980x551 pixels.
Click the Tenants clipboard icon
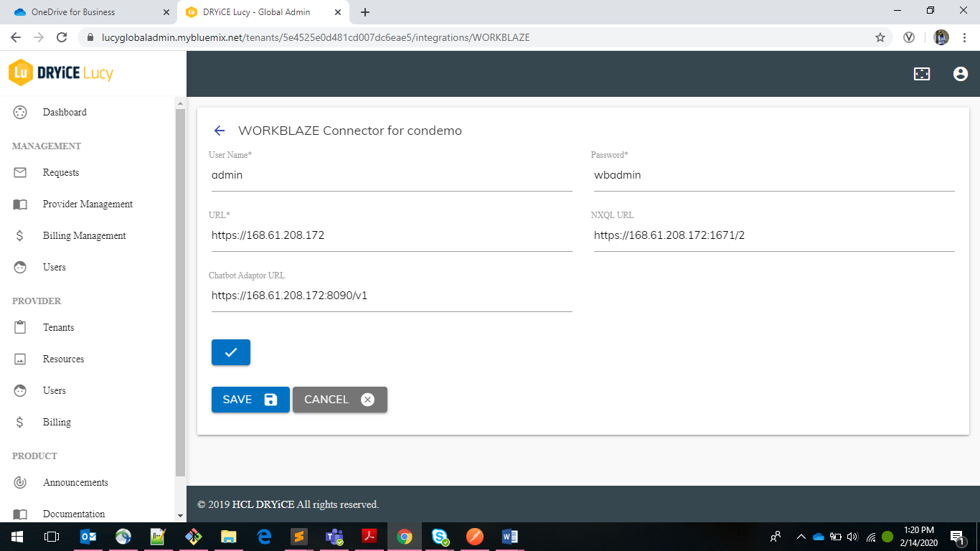tap(20, 327)
